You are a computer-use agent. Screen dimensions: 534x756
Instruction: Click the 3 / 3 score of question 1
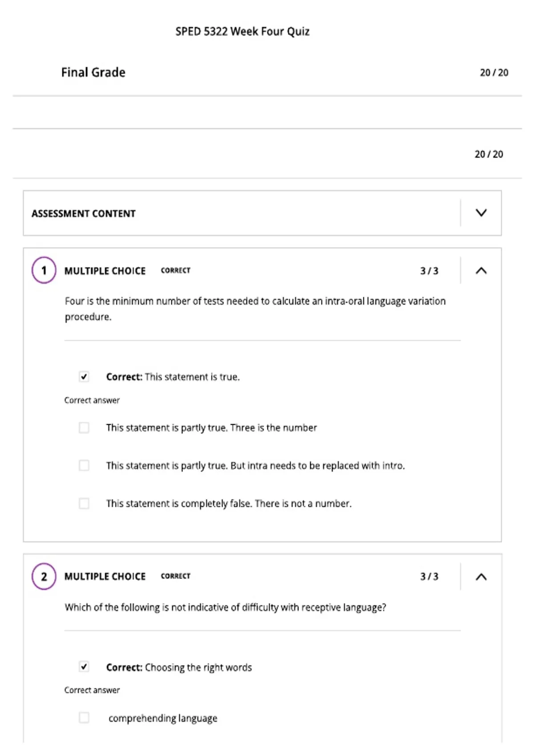coord(429,271)
